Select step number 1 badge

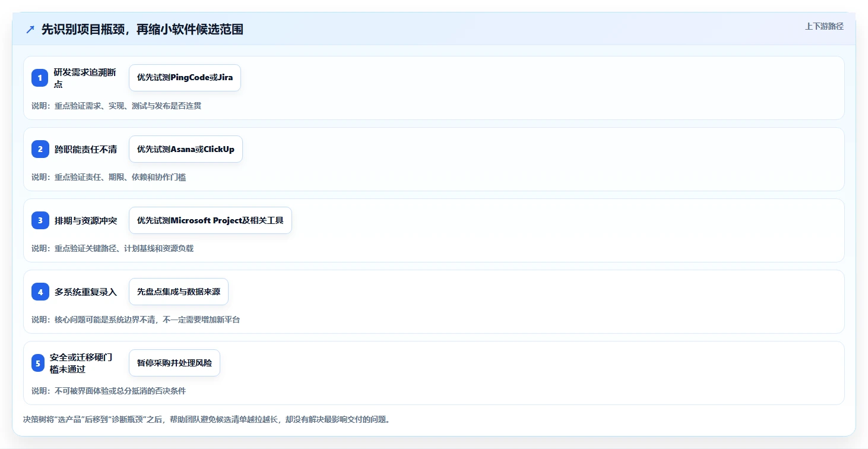click(x=40, y=78)
